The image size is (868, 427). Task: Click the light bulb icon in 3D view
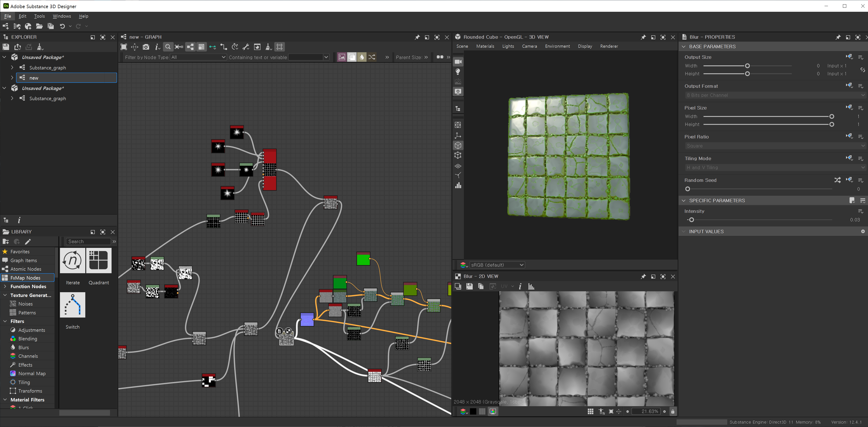[x=458, y=71]
